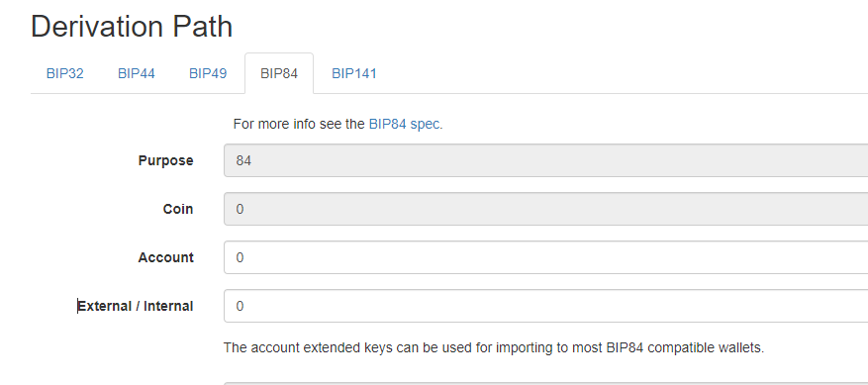Switch to the BIP141 tab

pos(353,73)
